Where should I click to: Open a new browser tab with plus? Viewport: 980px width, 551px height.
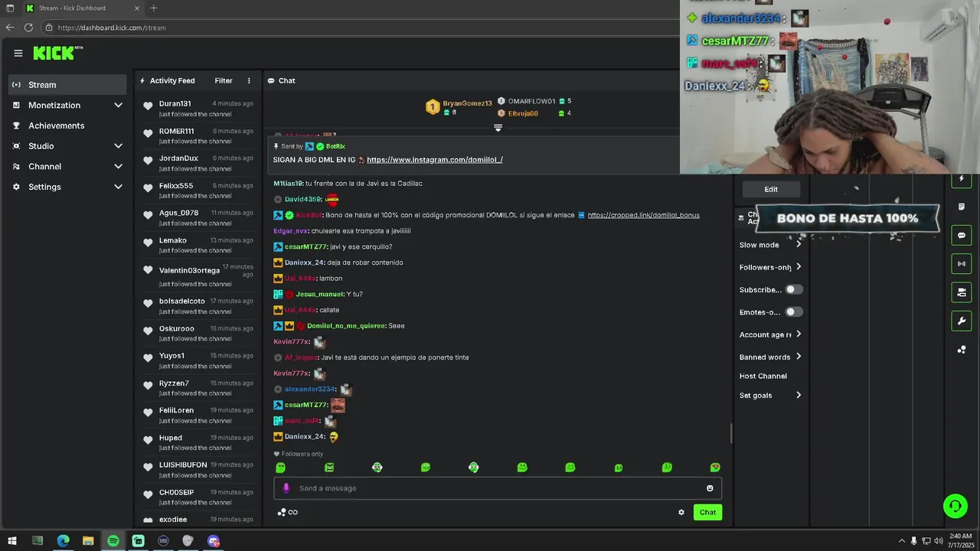(154, 8)
